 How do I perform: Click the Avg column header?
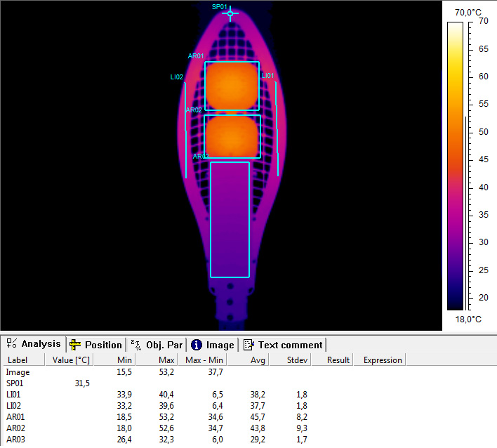click(x=258, y=360)
